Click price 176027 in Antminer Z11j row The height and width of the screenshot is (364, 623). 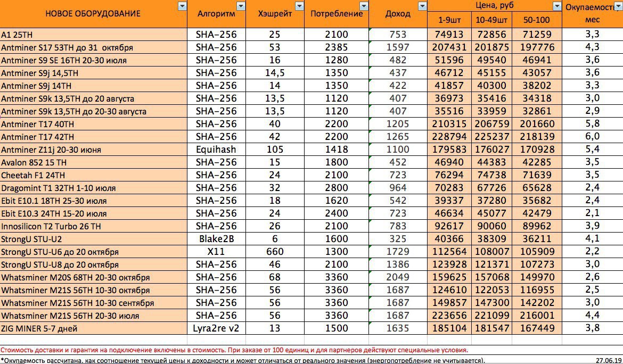pyautogui.click(x=491, y=150)
